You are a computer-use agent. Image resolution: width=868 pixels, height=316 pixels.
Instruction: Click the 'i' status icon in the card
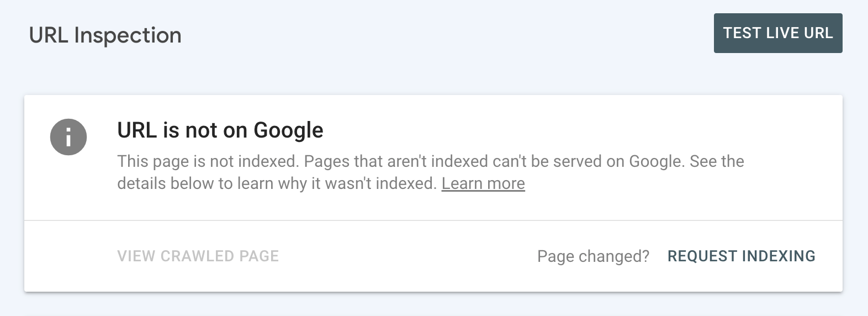click(x=68, y=137)
